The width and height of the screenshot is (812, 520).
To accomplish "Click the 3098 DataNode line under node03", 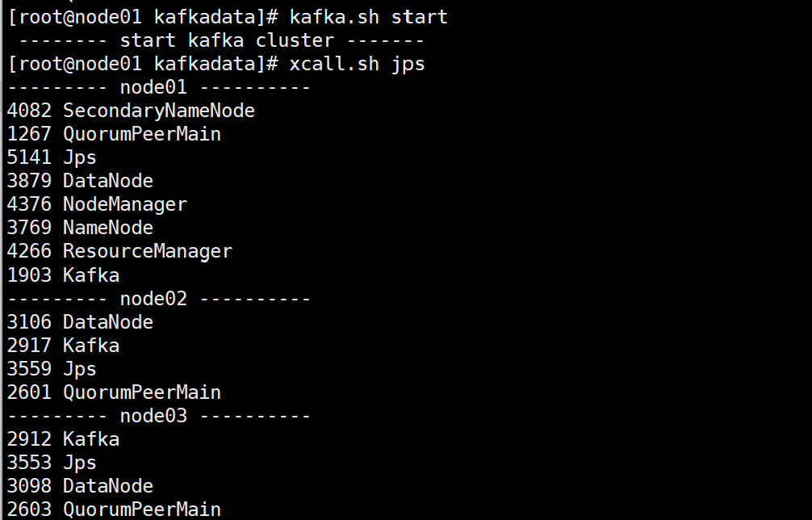I will pyautogui.click(x=80, y=486).
